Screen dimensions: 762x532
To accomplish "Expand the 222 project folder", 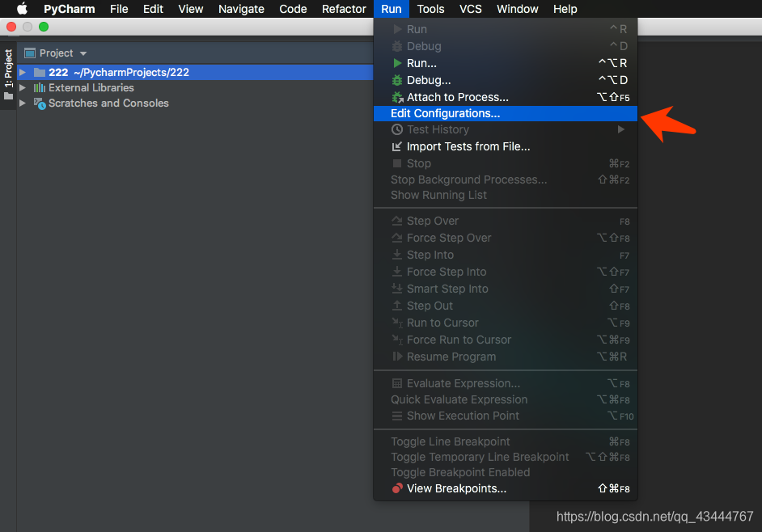I will (23, 73).
